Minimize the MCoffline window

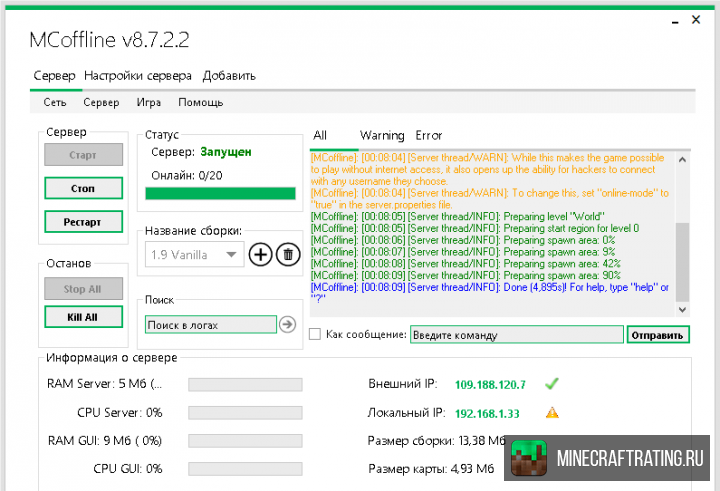pyautogui.click(x=675, y=22)
